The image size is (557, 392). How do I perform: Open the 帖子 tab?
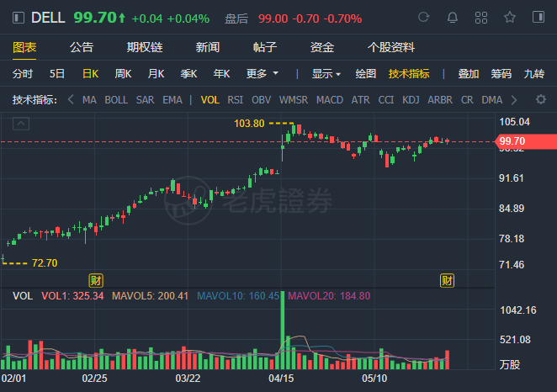(265, 47)
